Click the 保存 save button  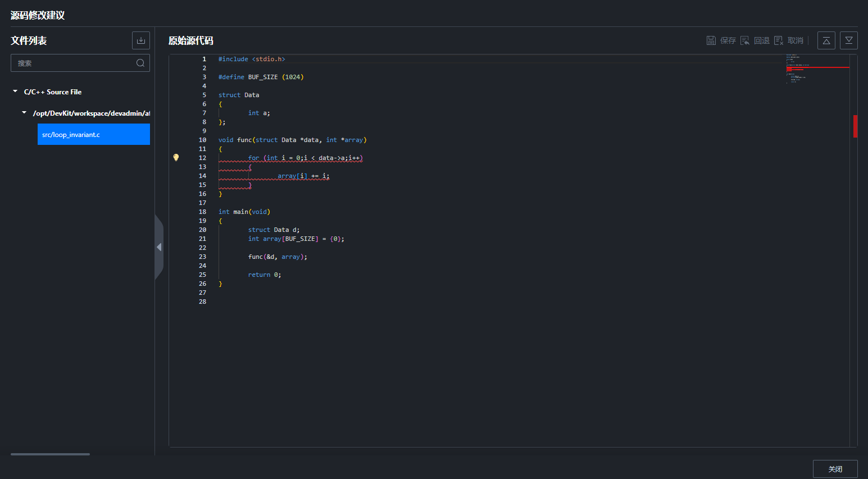pos(721,40)
